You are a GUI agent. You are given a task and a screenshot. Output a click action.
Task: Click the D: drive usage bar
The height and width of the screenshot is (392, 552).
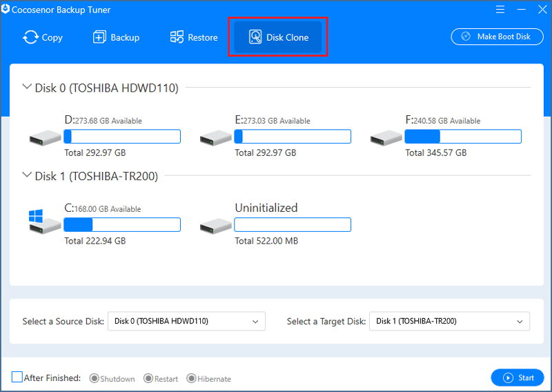tap(122, 136)
